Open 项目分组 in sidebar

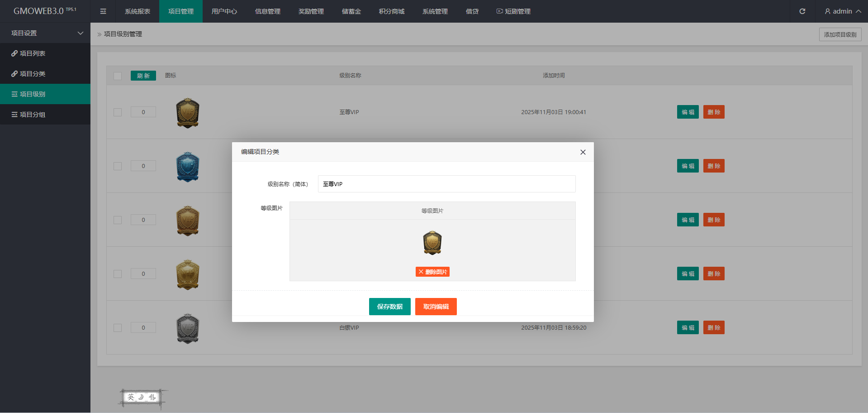point(33,115)
